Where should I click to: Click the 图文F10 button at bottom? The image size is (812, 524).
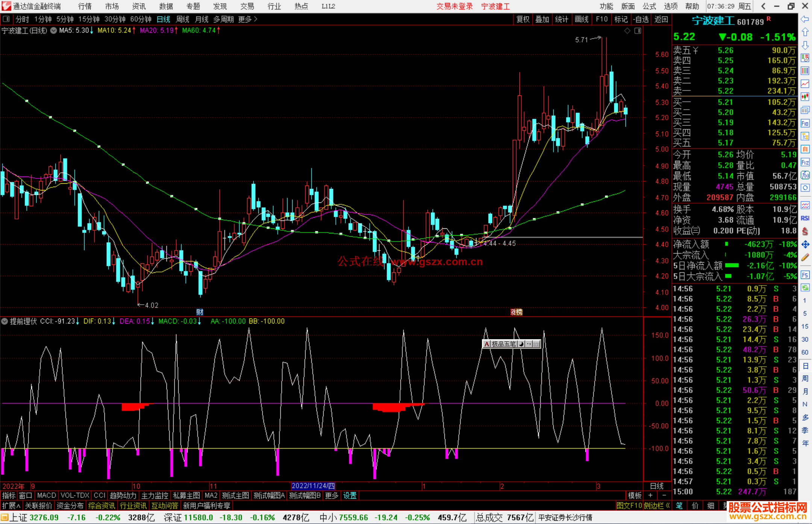[629, 506]
